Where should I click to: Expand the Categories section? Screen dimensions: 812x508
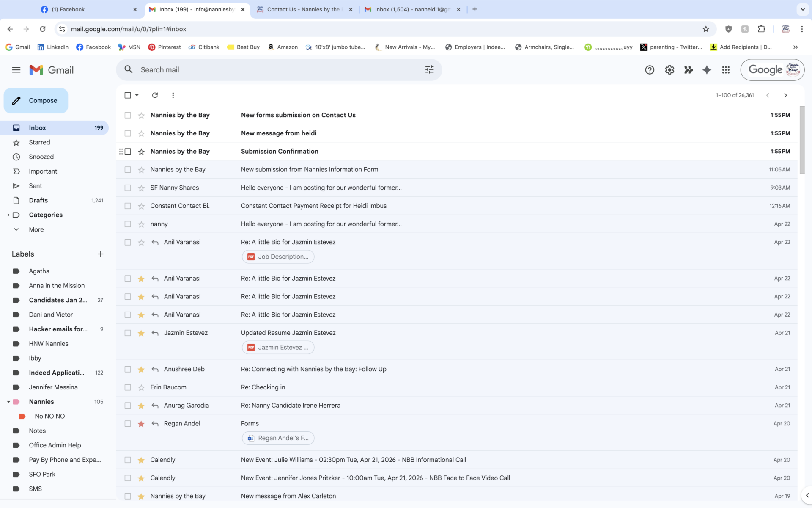(x=8, y=215)
